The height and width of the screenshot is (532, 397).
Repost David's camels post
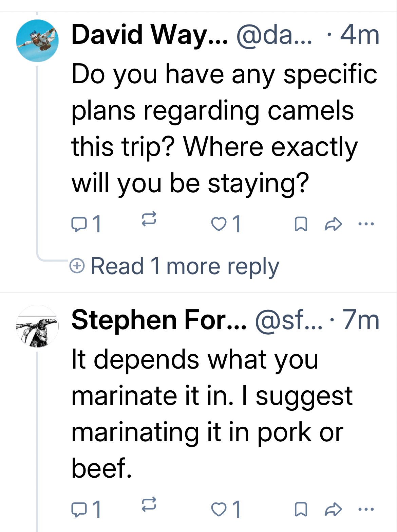149,219
